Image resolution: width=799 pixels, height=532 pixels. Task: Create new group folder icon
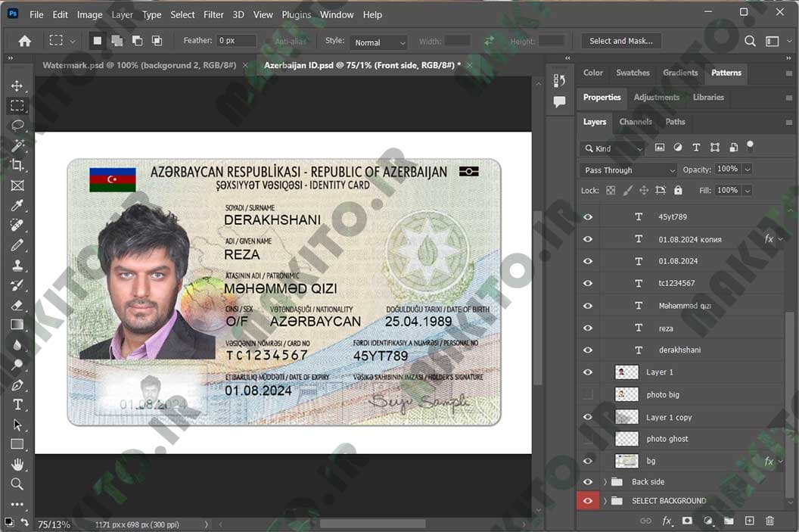click(x=729, y=521)
